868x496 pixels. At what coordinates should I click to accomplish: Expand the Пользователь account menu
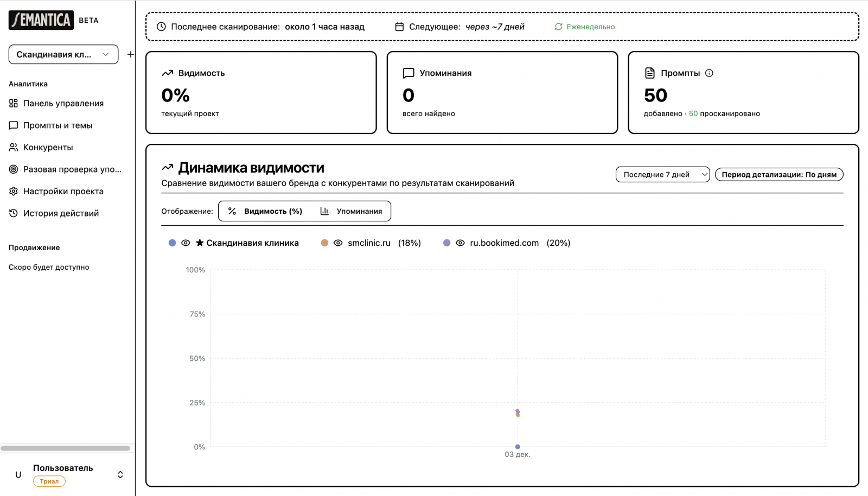point(120,475)
